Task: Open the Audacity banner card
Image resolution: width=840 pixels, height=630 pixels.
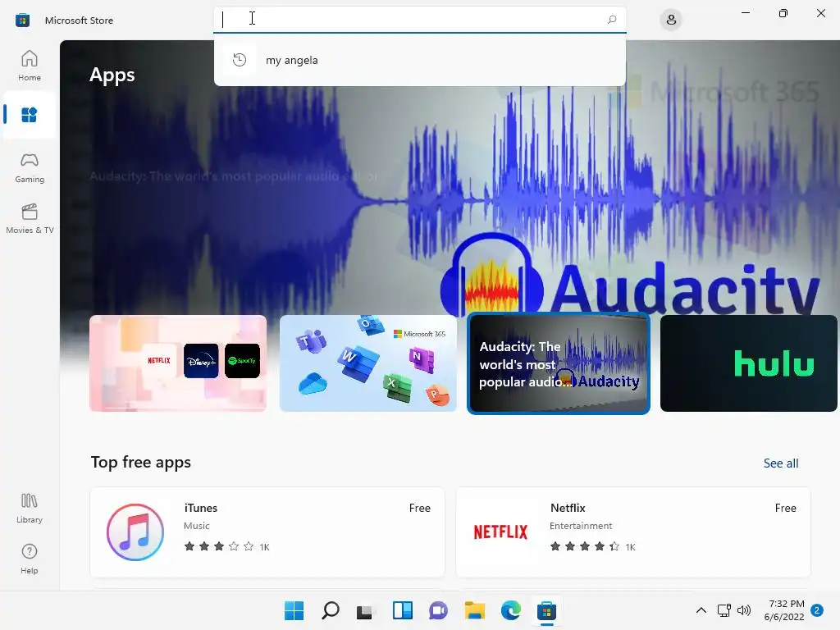Action: click(559, 363)
